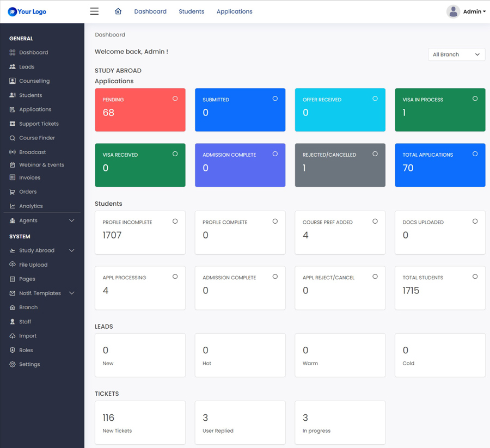The width and height of the screenshot is (490, 448).
Task: Click the Support Tickets icon
Action: [12, 124]
